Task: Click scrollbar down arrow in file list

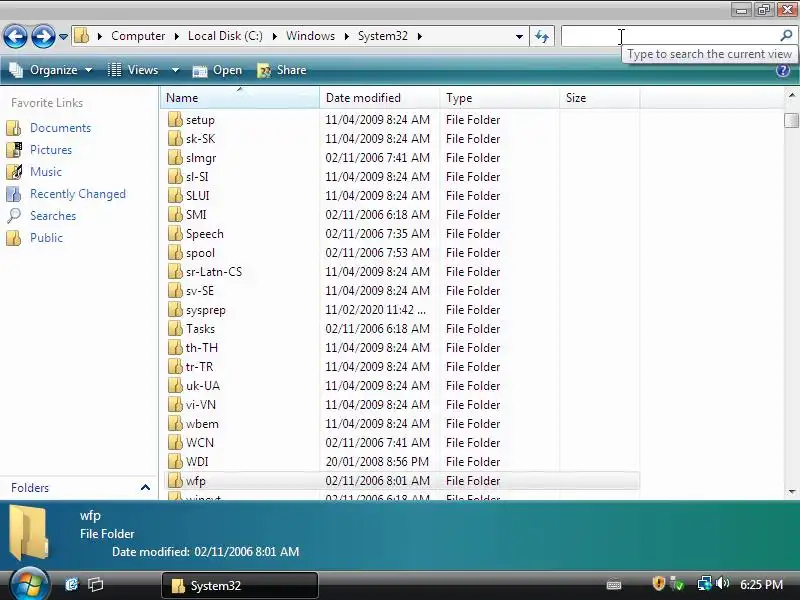Action: coord(791,492)
